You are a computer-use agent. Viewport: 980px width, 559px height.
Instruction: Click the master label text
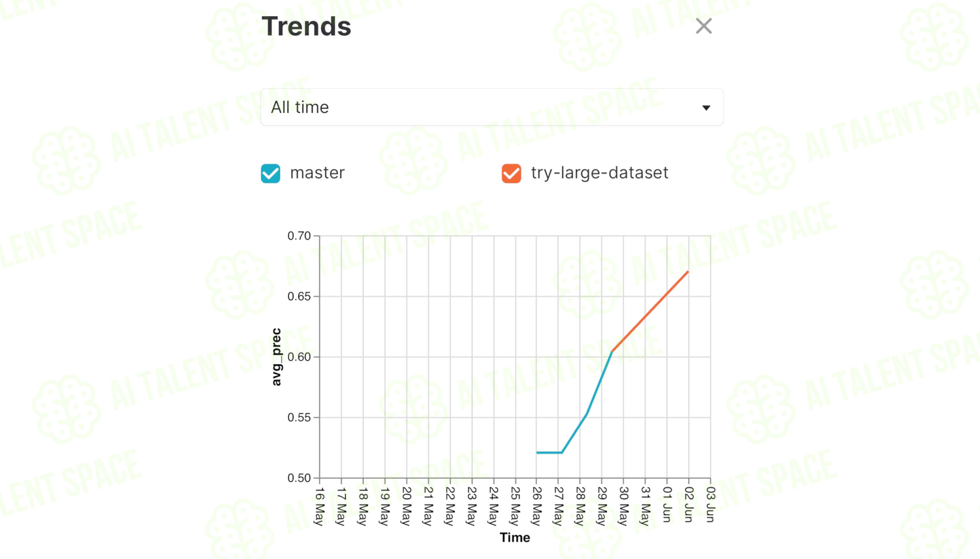(x=317, y=173)
